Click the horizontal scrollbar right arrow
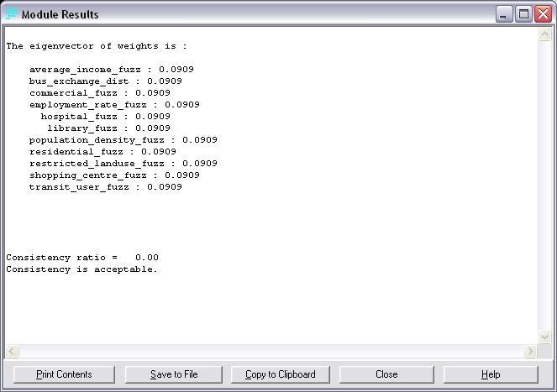 coord(530,351)
